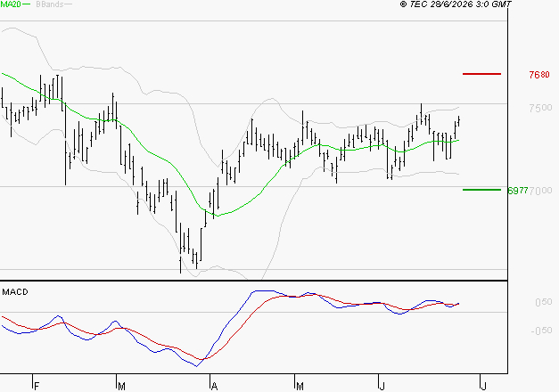Click the TEC copyright timestamp text
The height and width of the screenshot is (392, 559).
456,4
